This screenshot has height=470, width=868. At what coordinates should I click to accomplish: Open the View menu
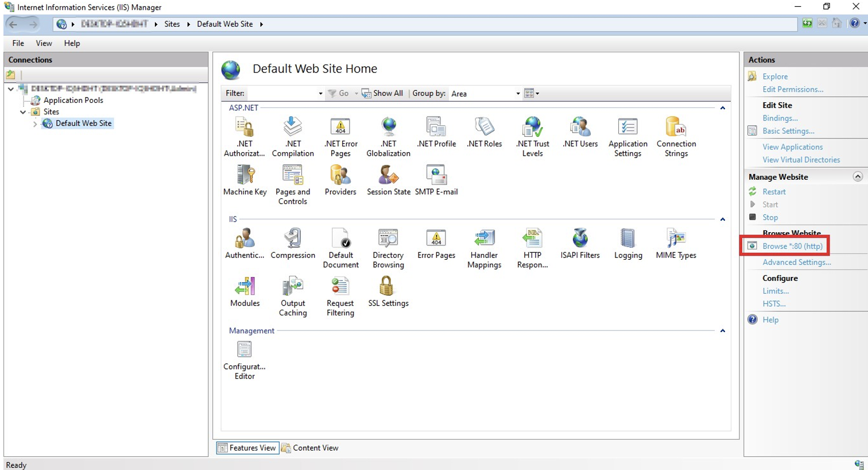pos(44,43)
